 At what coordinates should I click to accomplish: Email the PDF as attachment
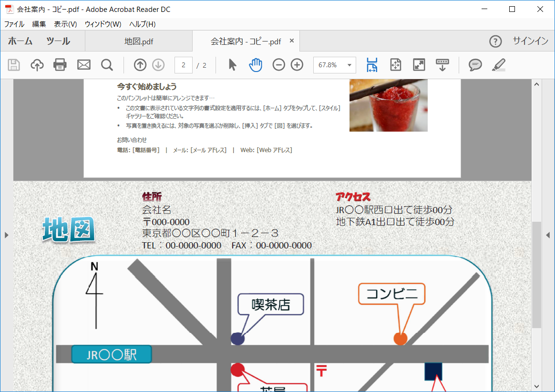[x=84, y=64]
